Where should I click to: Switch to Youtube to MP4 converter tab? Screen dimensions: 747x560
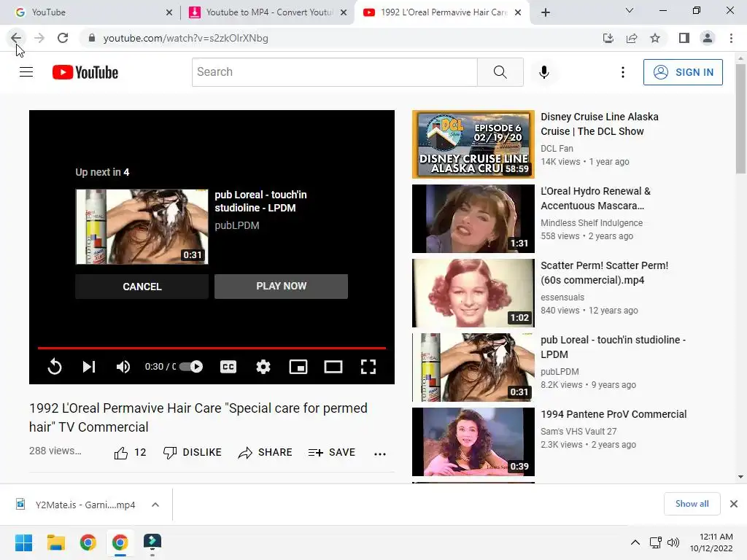268,12
